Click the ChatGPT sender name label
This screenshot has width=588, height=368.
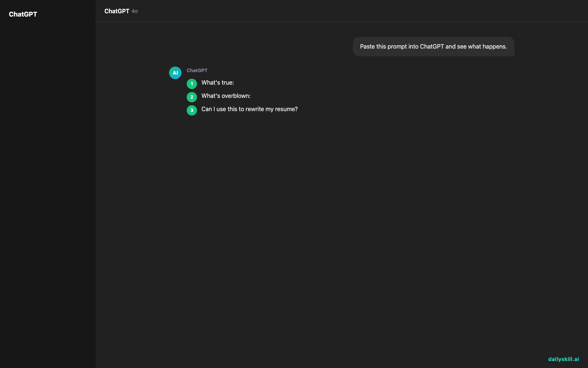pyautogui.click(x=197, y=70)
